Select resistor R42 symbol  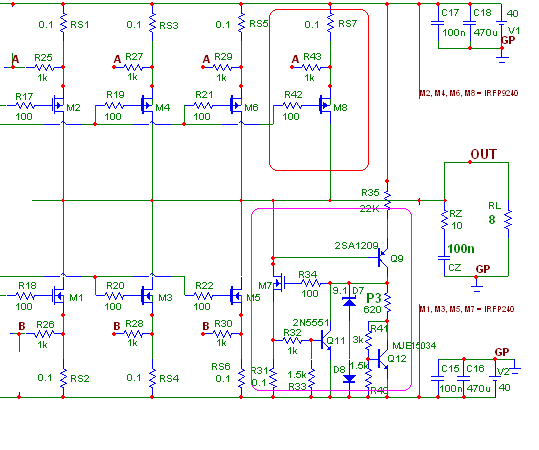(293, 105)
